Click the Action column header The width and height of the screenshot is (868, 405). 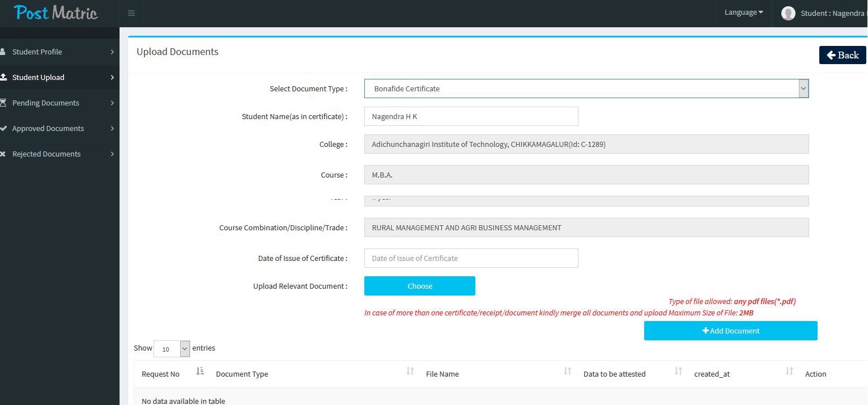(x=815, y=374)
